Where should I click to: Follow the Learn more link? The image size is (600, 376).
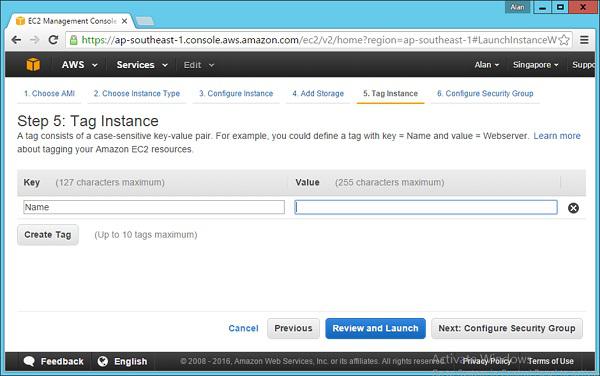click(557, 136)
